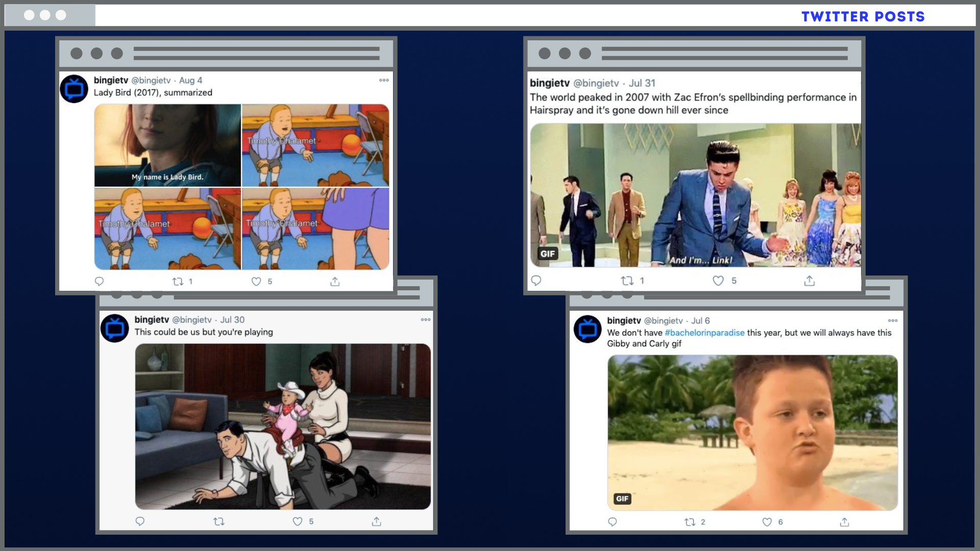Share the Lady Bird tweet
980x551 pixels.
[x=335, y=282]
